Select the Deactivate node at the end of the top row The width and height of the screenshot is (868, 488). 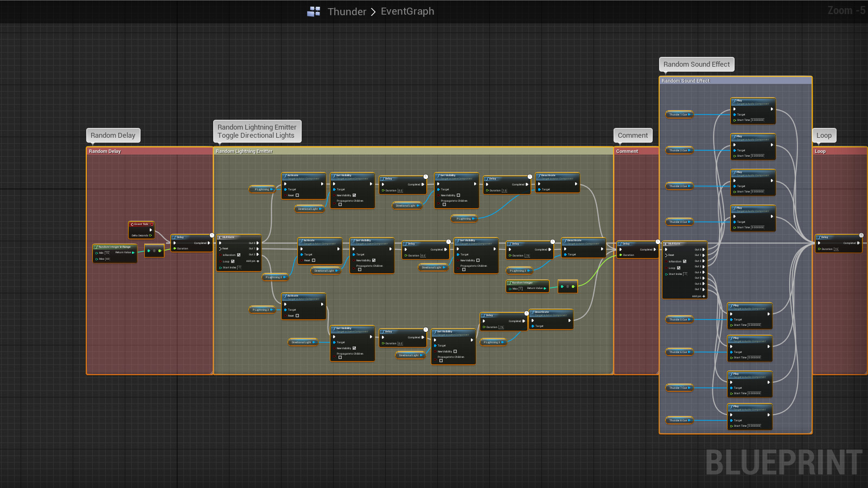pos(558,183)
